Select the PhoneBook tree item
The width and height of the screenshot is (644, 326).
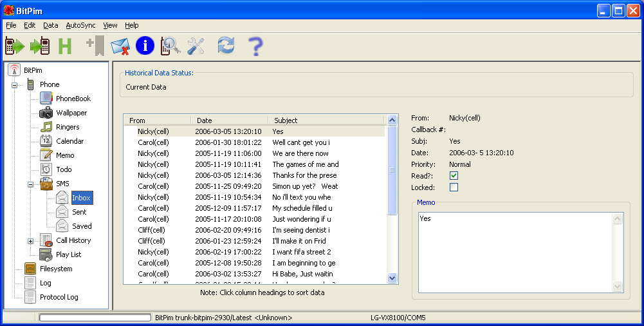tap(73, 99)
